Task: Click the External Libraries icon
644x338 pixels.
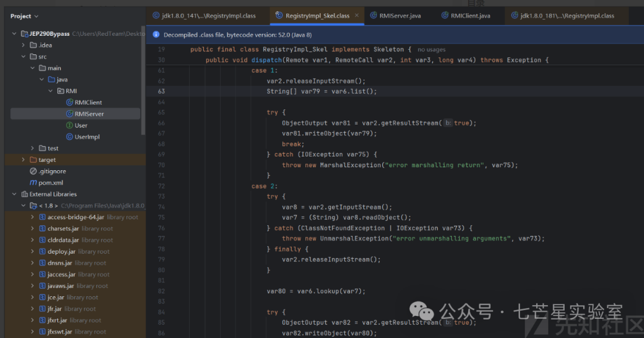Action: coord(24,194)
